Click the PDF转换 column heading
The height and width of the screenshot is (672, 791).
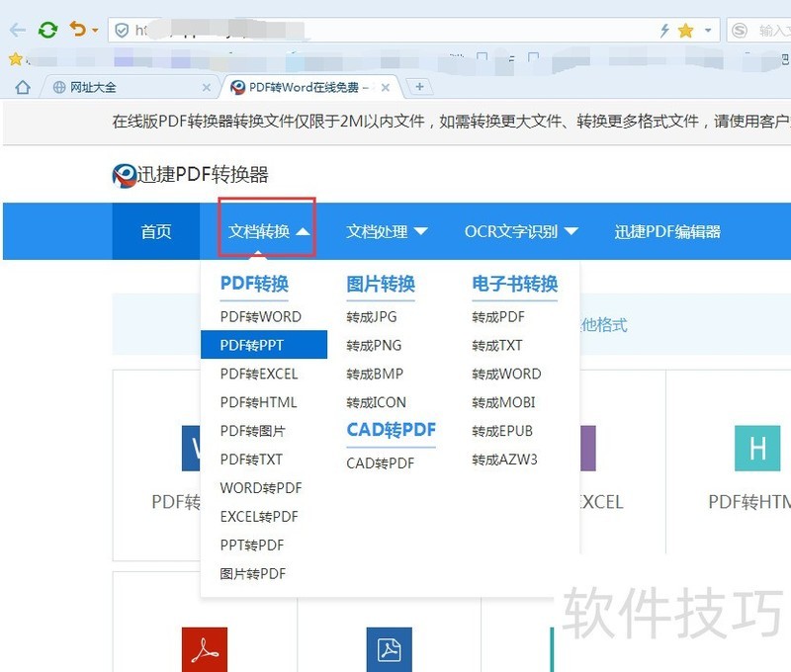254,284
